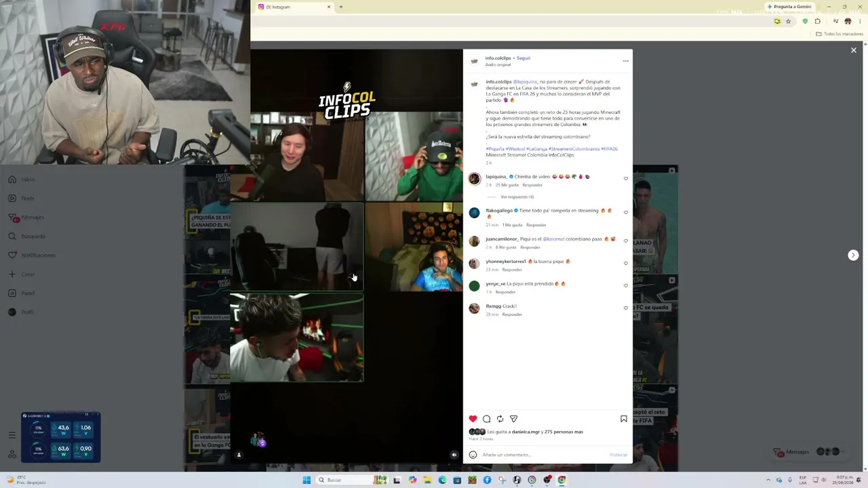Click the repost icon under the post
Screen dimensions: 868x488
[500, 419]
